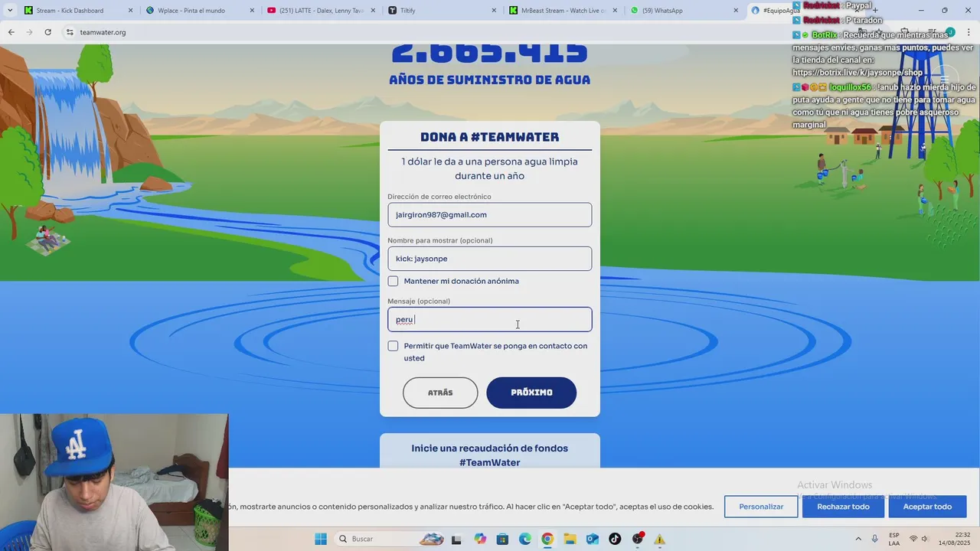Image resolution: width=980 pixels, height=551 pixels.
Task: Open the Wi-Fi network tray icon
Action: pyautogui.click(x=913, y=539)
